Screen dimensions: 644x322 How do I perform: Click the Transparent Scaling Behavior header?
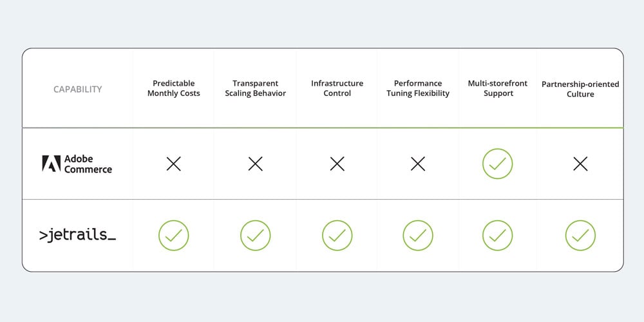[x=256, y=88]
